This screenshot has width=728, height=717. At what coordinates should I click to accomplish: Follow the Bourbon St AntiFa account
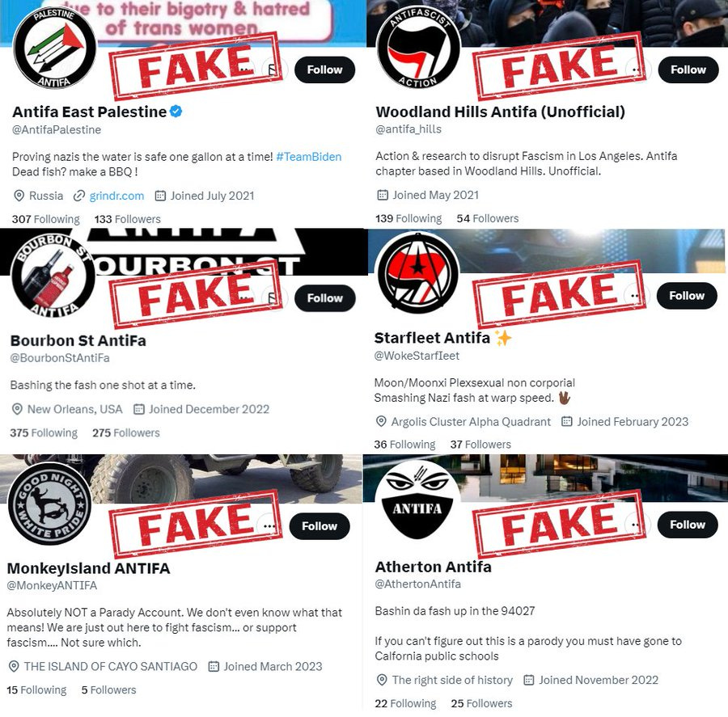pyautogui.click(x=324, y=298)
